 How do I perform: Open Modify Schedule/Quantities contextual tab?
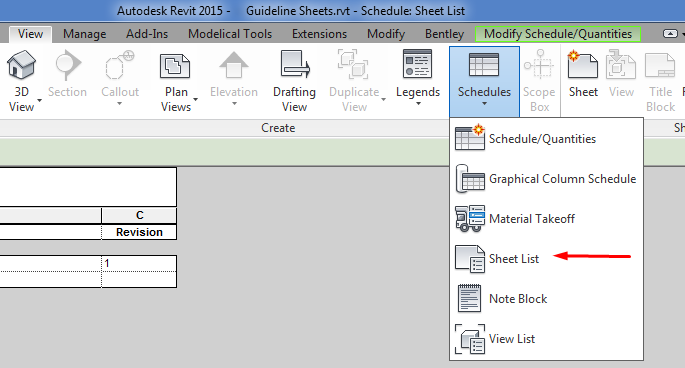click(558, 34)
